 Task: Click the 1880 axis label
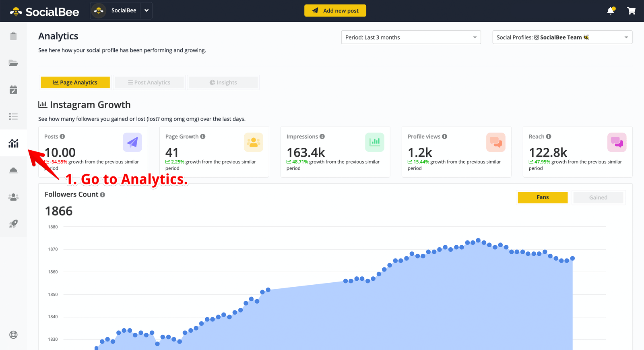(x=53, y=227)
